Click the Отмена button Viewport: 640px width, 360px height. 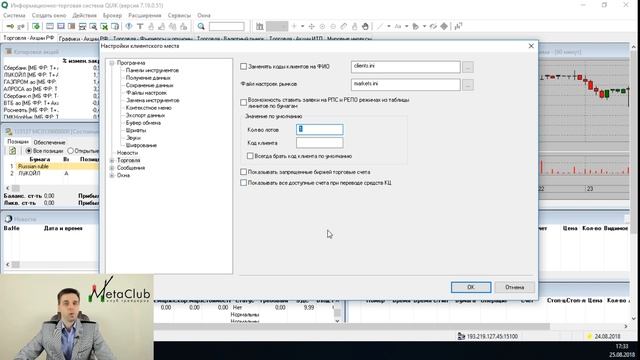[x=515, y=287]
